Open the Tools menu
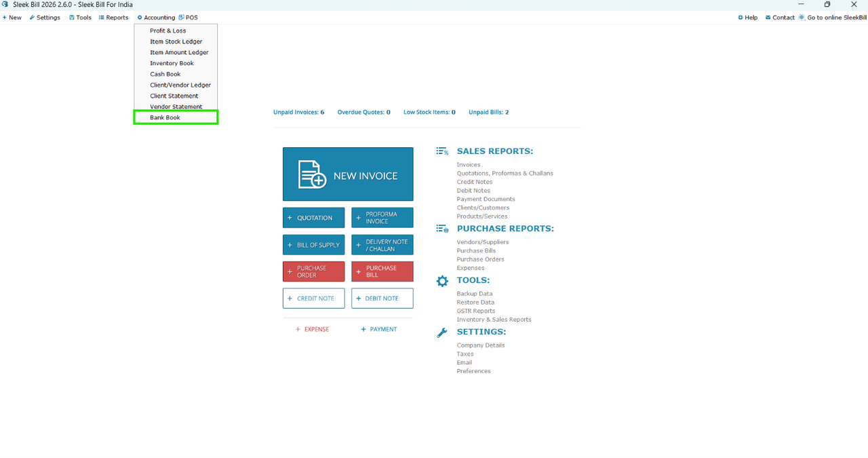Viewport: 868px width, 458px height. pos(80,18)
